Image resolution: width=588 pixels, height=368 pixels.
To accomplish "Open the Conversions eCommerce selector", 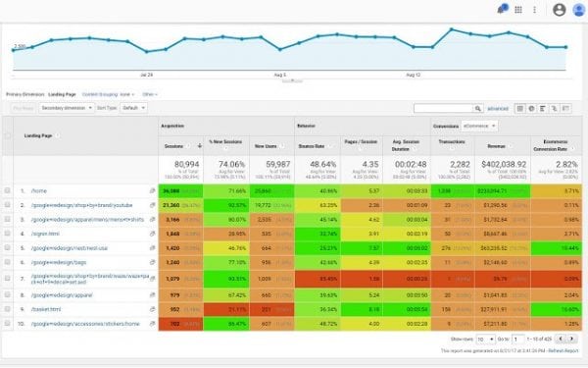I will [479, 127].
